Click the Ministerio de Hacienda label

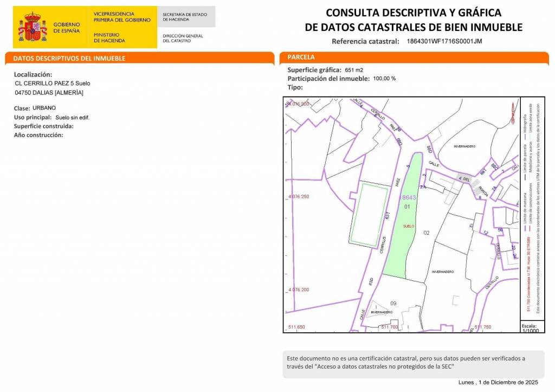click(x=109, y=37)
